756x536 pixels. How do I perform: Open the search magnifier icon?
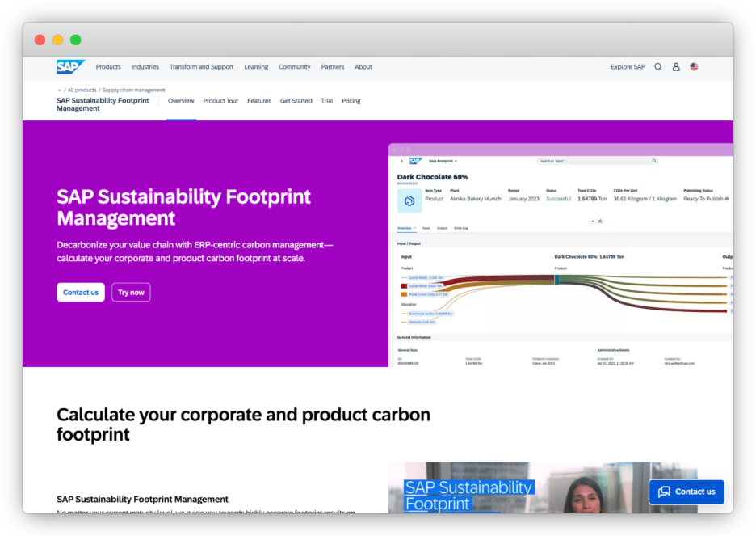(x=658, y=67)
